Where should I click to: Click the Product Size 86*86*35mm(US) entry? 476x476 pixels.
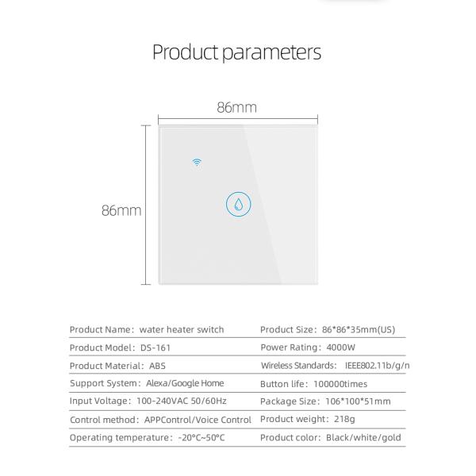pos(327,329)
